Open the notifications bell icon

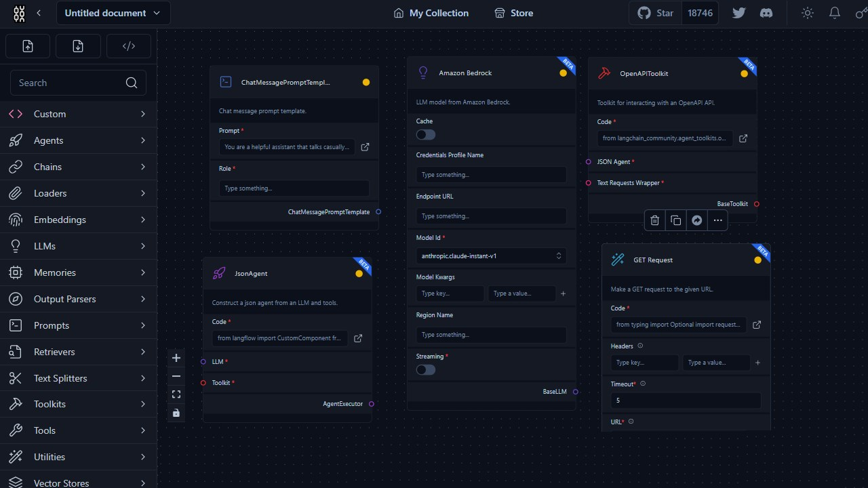[x=835, y=13]
